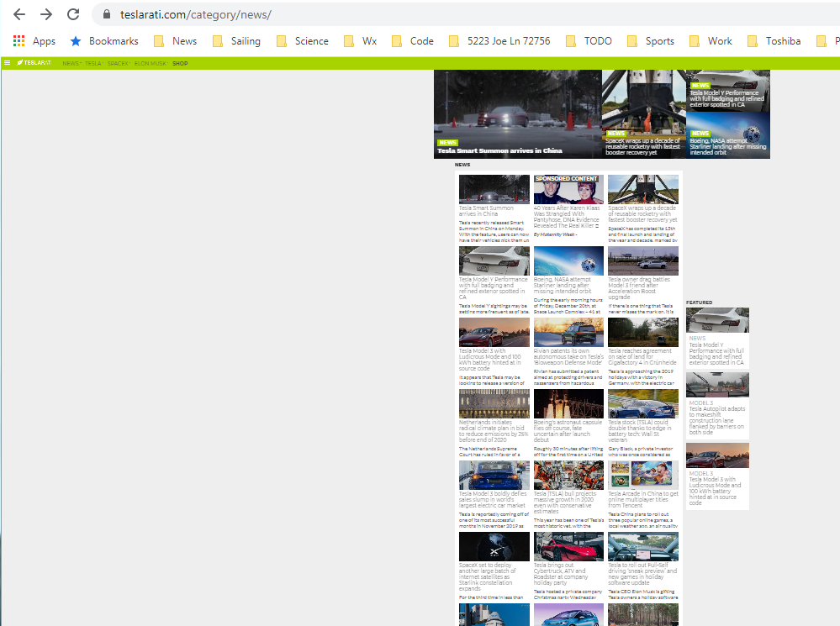Open the Apps grid shortcut
The height and width of the screenshot is (626, 840).
click(x=34, y=41)
